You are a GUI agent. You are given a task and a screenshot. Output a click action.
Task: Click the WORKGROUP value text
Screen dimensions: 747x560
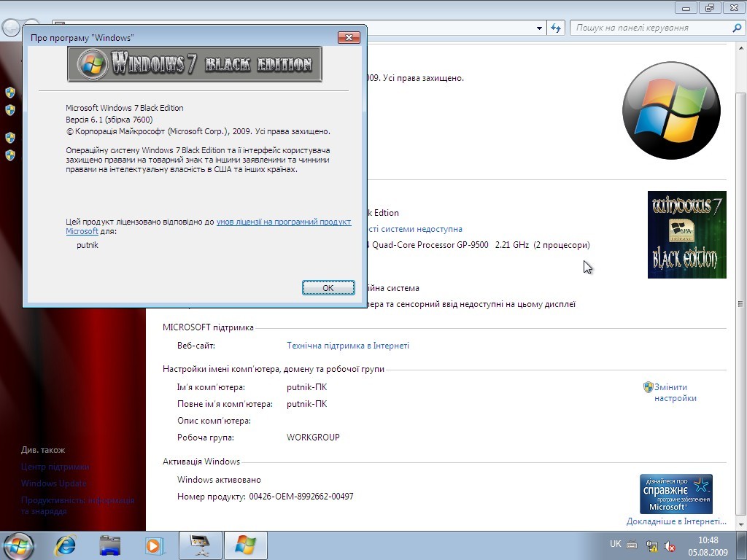click(x=313, y=437)
